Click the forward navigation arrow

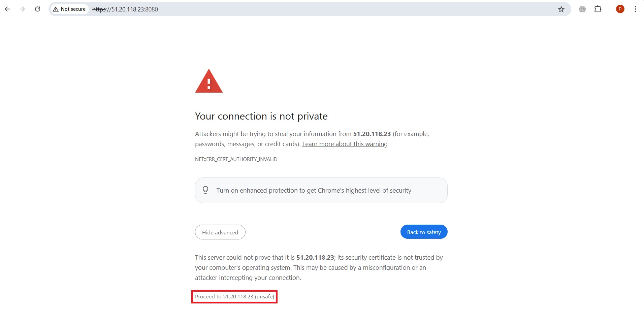[x=22, y=9]
